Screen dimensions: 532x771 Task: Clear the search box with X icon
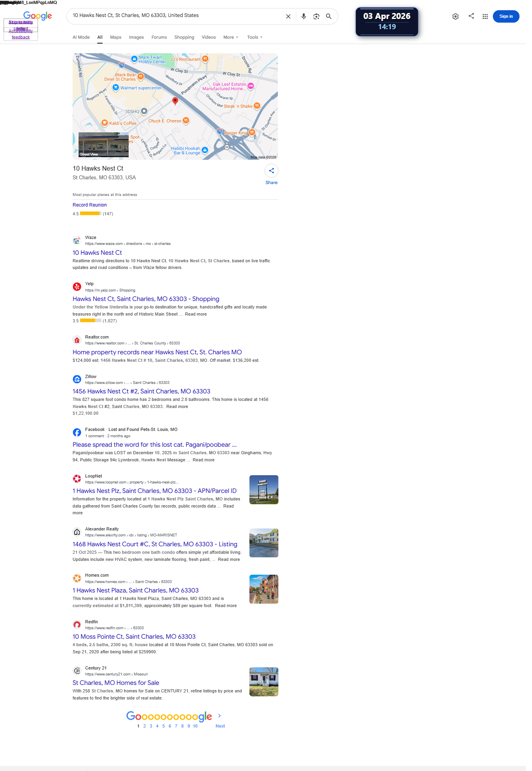[x=288, y=17]
